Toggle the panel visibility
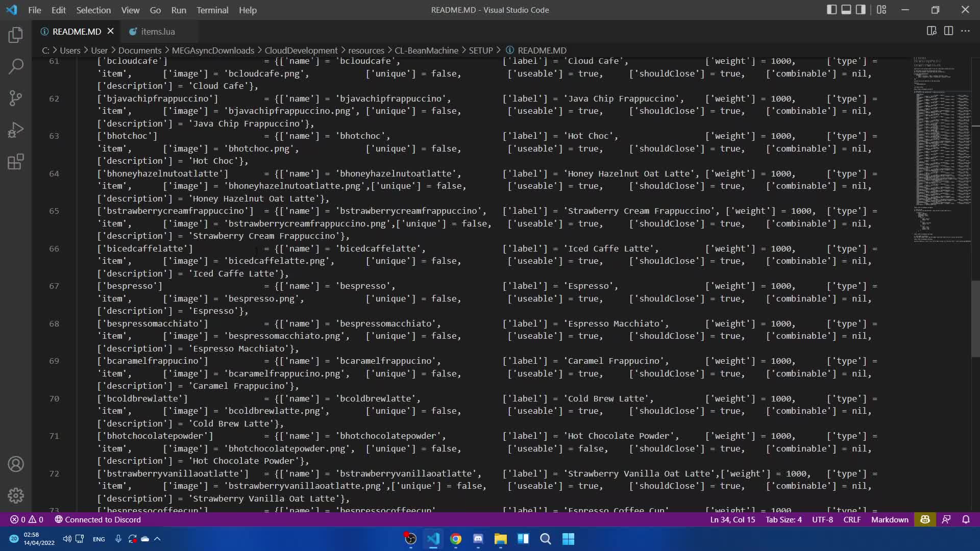The width and height of the screenshot is (980, 551). 847,9
